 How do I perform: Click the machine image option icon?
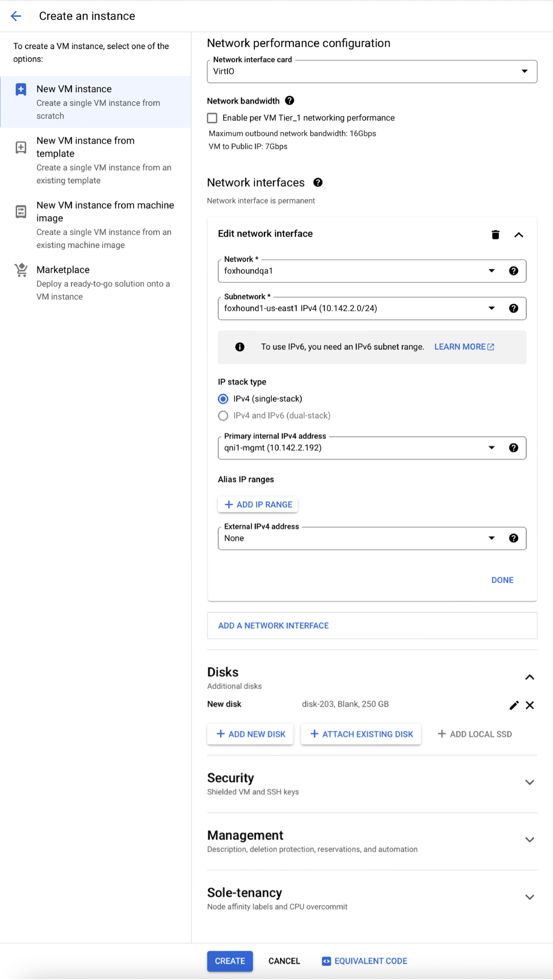(x=21, y=212)
